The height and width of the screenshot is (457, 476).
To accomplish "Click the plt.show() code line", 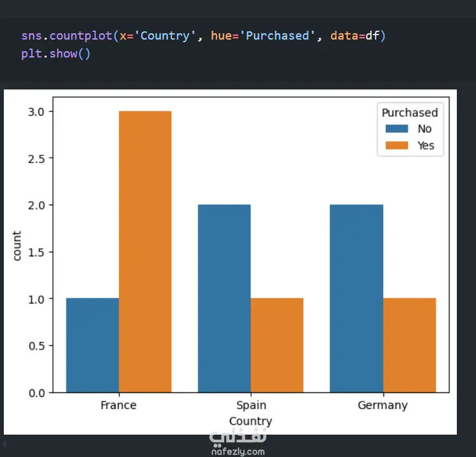I will tap(56, 54).
